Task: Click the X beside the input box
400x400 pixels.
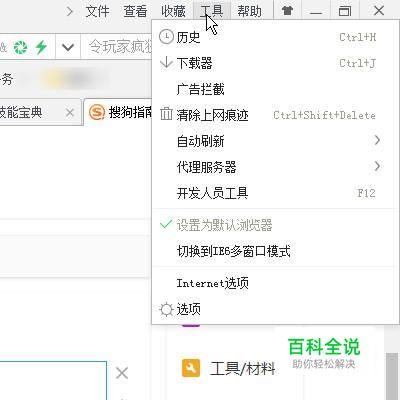Action: coord(122,373)
